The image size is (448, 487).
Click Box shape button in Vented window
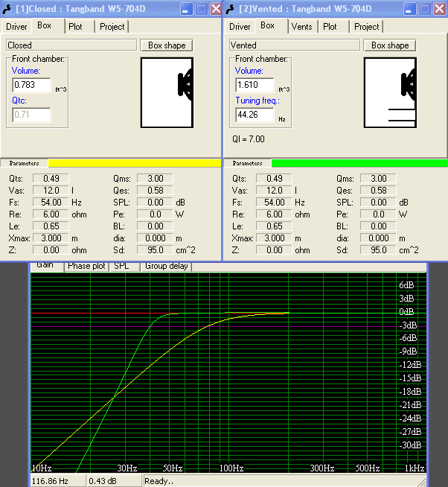click(390, 45)
